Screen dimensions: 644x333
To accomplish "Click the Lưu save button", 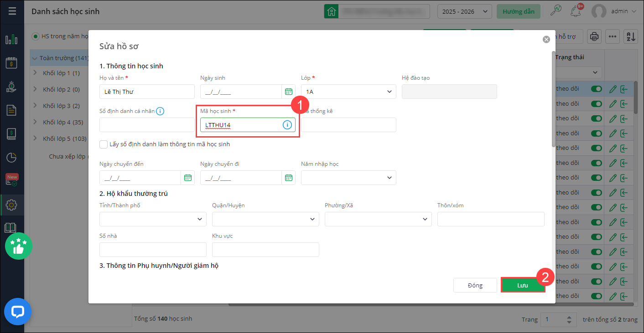I will pyautogui.click(x=523, y=285).
